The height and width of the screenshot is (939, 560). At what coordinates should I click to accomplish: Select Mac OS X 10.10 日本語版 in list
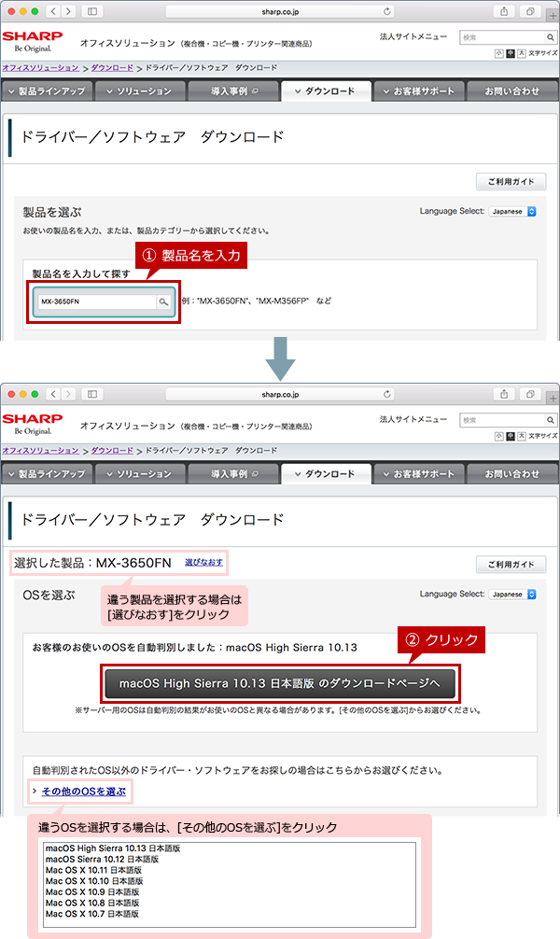coord(94,881)
